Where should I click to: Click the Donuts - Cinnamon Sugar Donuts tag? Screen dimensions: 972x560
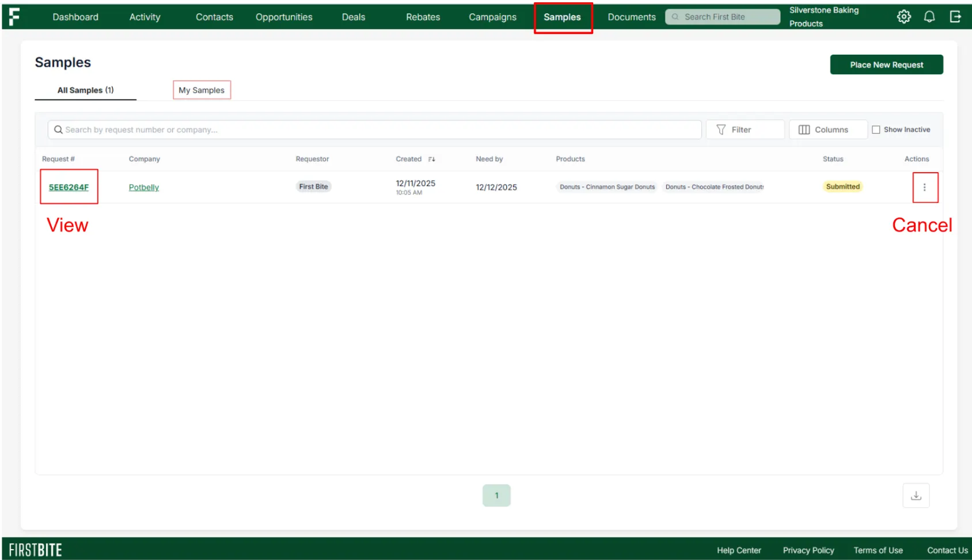(x=607, y=186)
